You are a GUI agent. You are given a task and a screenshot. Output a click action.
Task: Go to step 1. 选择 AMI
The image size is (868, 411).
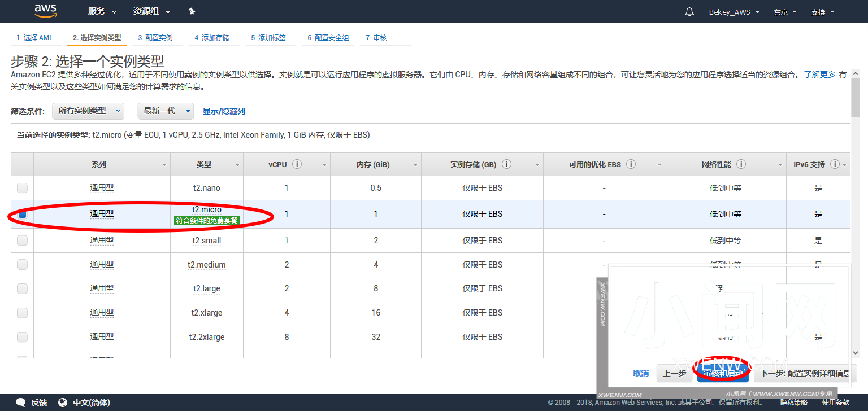click(33, 38)
